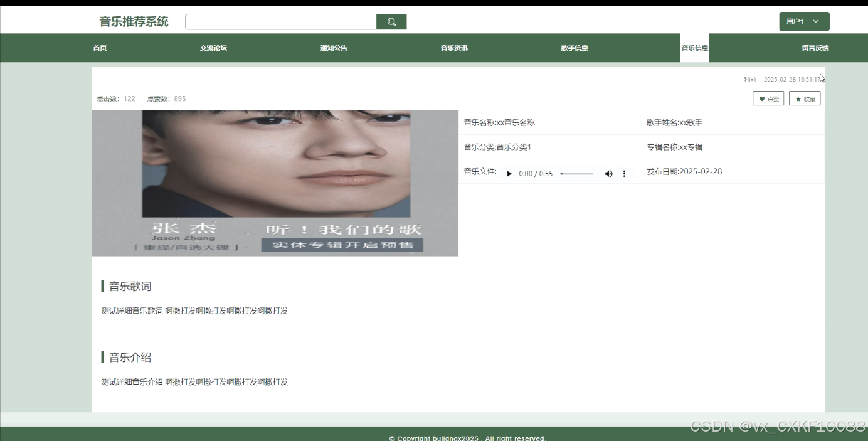Image resolution: width=868 pixels, height=441 pixels.
Task: Click the 专辑名称:xx专辑 cell
Action: point(733,147)
